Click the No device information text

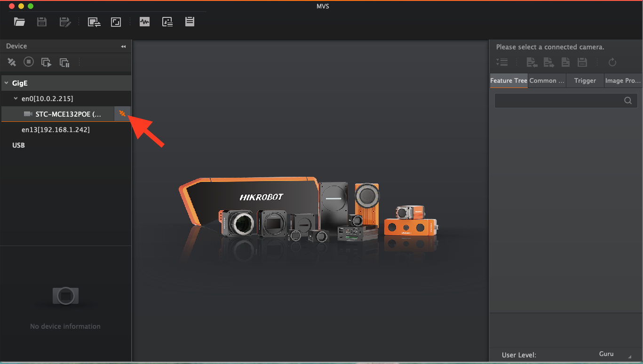coord(65,326)
